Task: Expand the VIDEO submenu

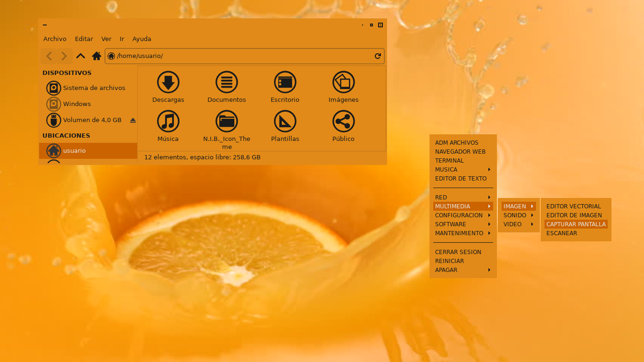Action: 519,224
